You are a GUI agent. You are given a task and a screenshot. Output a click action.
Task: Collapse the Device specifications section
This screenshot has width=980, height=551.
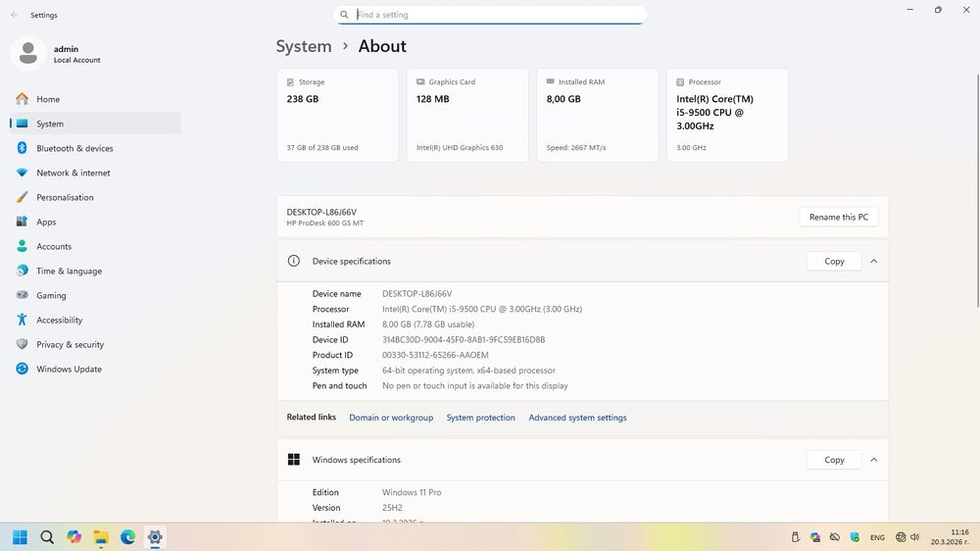[874, 261]
